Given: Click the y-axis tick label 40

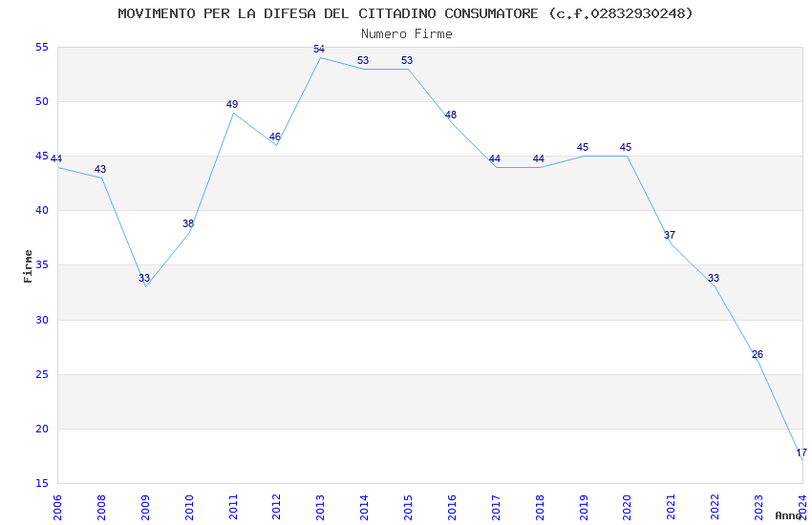Looking at the screenshot, I should [x=41, y=210].
